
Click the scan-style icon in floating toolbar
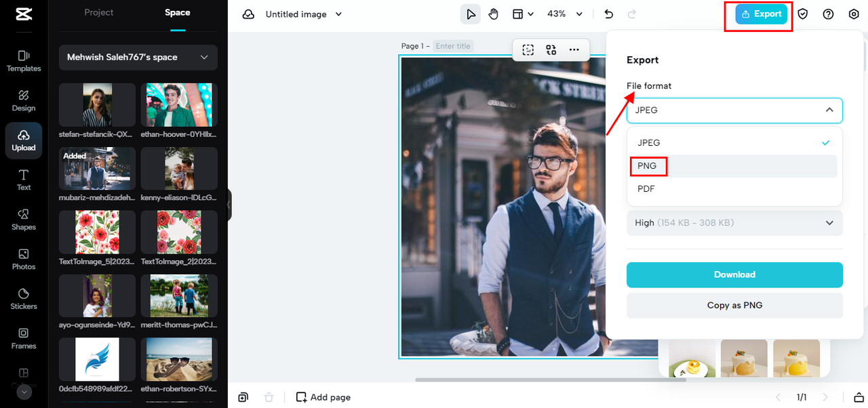pos(551,49)
